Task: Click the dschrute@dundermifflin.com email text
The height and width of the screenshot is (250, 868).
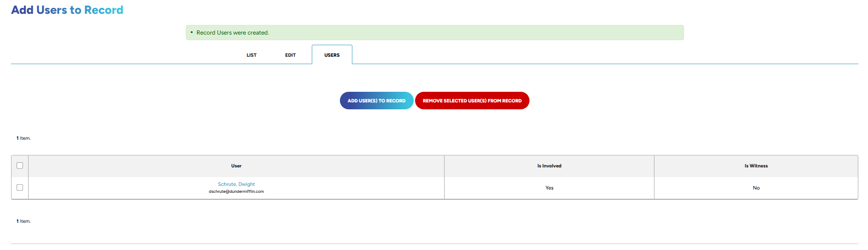Action: (236, 191)
